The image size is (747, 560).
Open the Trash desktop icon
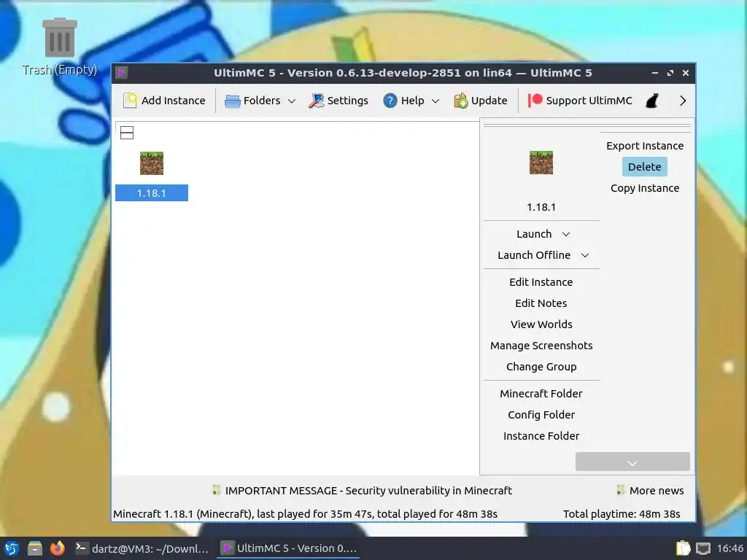point(60,47)
